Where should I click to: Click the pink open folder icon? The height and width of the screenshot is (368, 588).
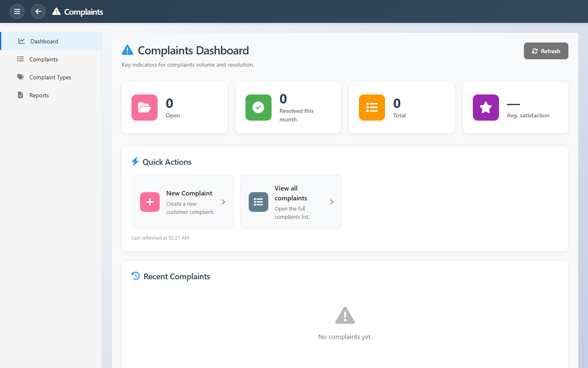tap(145, 108)
